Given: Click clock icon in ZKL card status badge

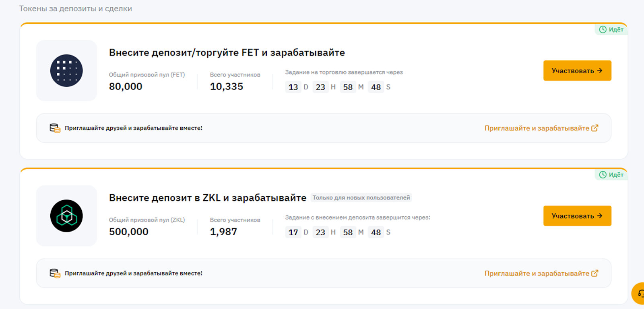Looking at the screenshot, I should coord(603,174).
